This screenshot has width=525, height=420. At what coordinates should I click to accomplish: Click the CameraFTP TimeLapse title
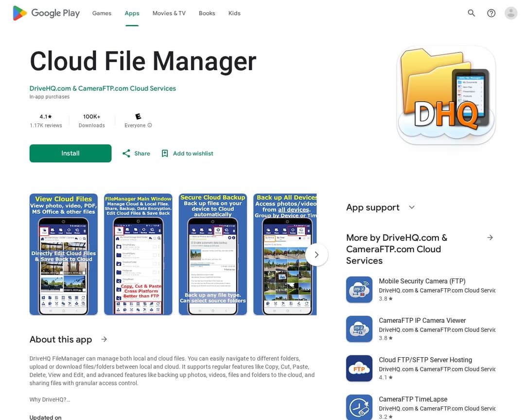413,399
